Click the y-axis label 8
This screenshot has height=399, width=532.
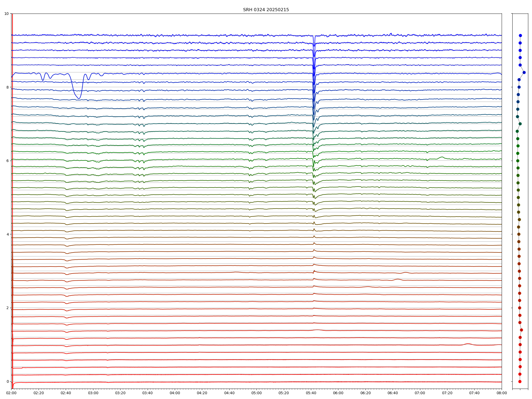7,87
